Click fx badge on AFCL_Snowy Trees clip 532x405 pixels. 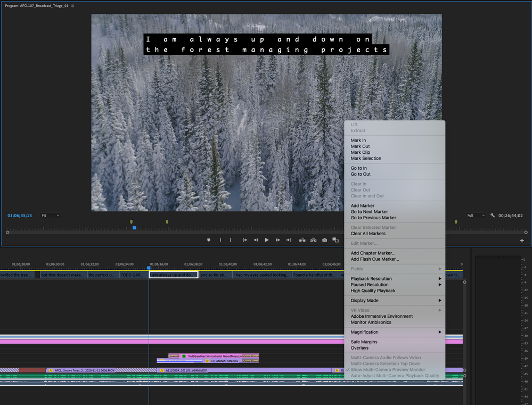click(x=51, y=370)
